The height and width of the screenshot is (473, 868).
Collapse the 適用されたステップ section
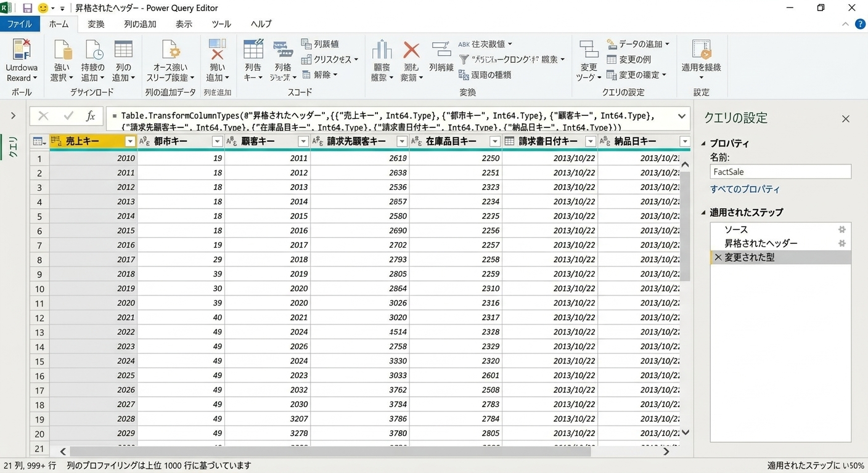tap(705, 212)
